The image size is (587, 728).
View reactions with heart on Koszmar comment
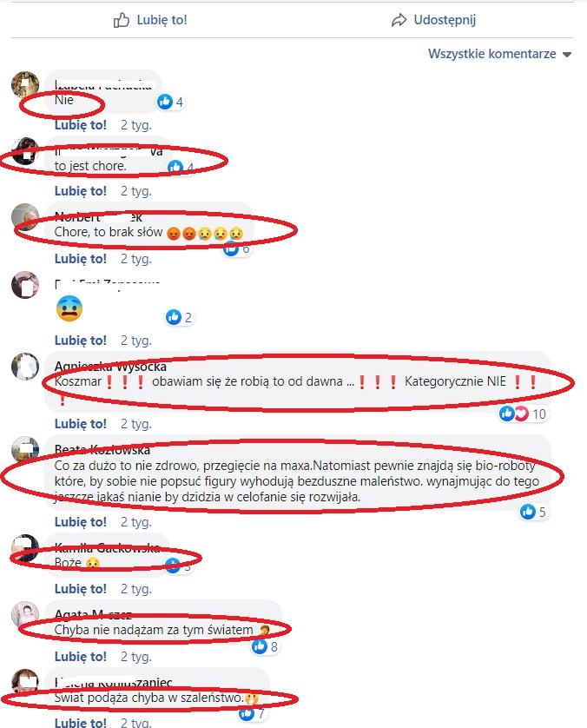523,414
